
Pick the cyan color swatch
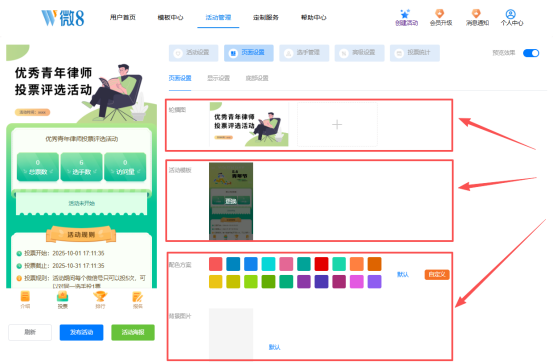click(269, 264)
